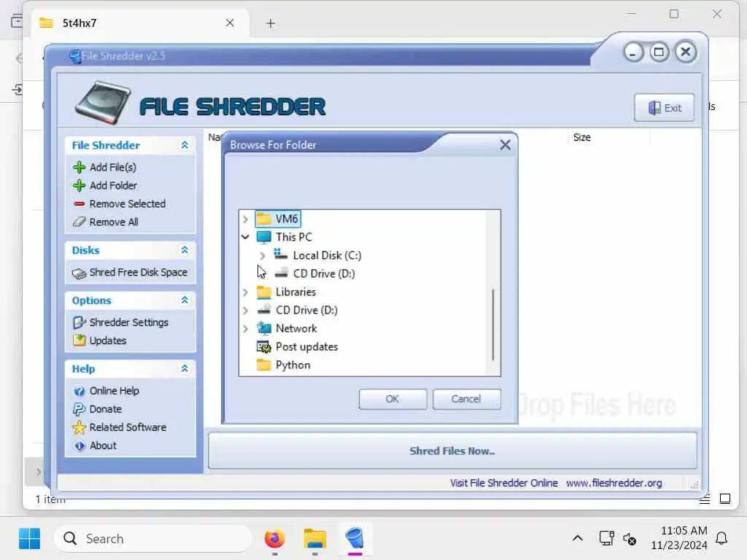Open the Windows Start menu
The height and width of the screenshot is (560, 747).
29,539
